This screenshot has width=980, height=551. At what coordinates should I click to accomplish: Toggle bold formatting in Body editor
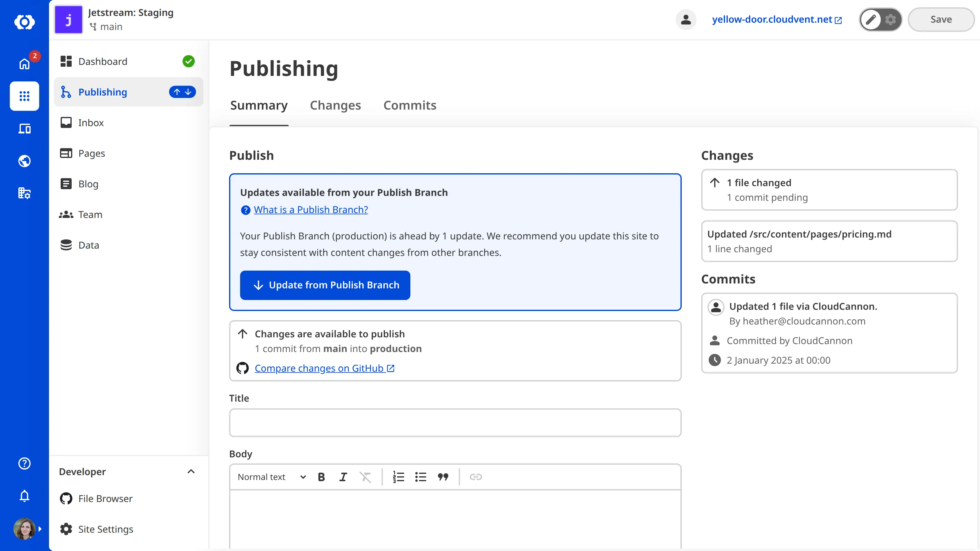321,477
